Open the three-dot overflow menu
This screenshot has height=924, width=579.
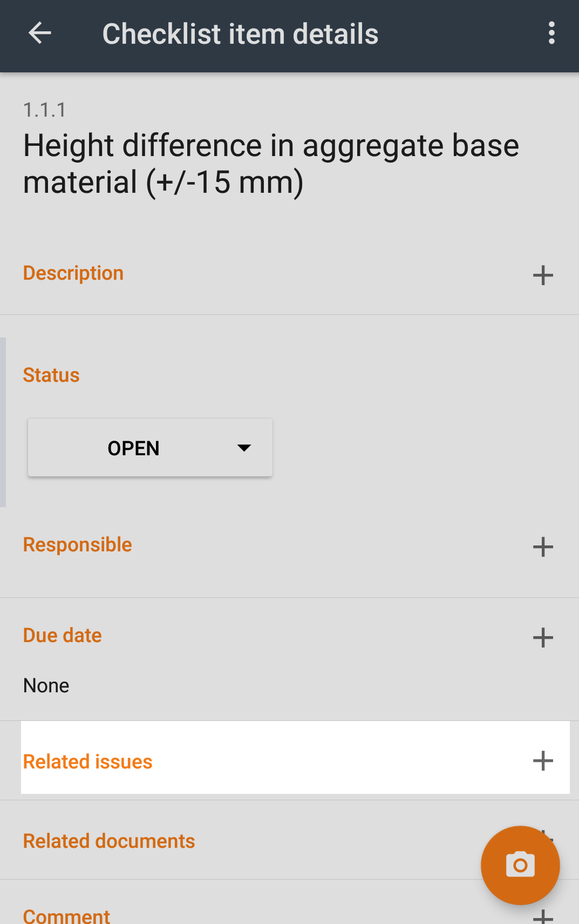pyautogui.click(x=551, y=33)
